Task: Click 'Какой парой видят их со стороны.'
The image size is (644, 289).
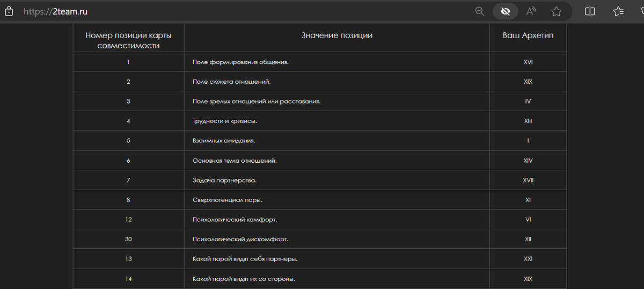Action: click(x=244, y=279)
